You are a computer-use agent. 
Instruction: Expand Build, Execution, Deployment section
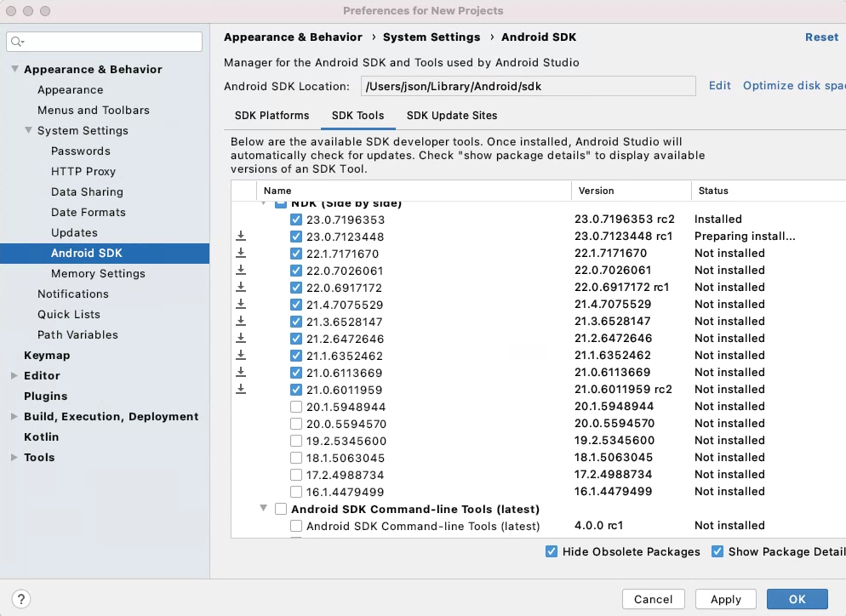click(14, 416)
